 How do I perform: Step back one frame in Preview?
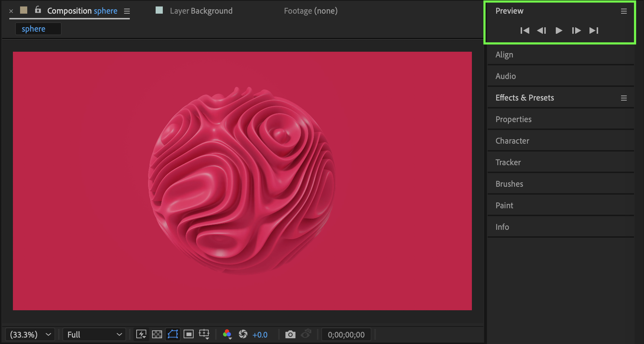click(x=541, y=31)
